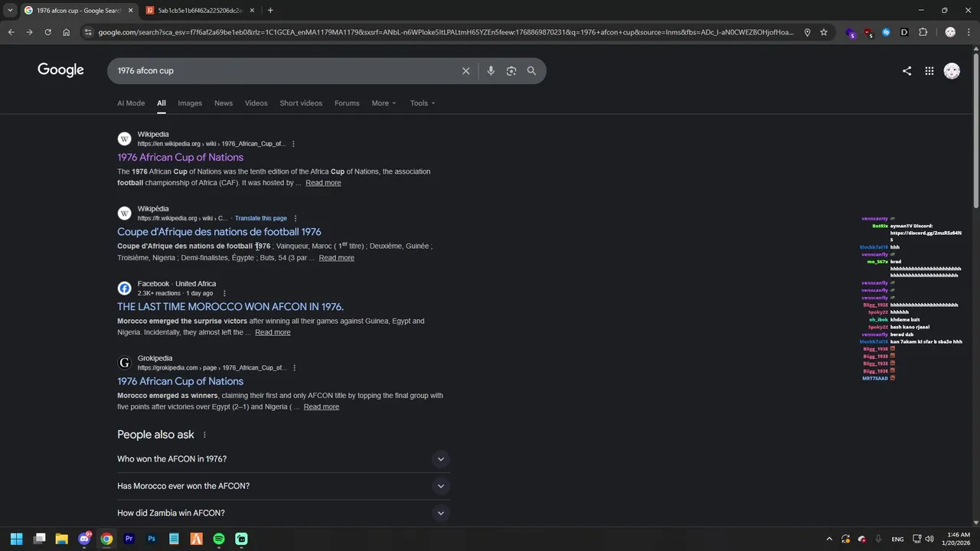
Task: Open Discord from the taskbar
Action: 84,539
